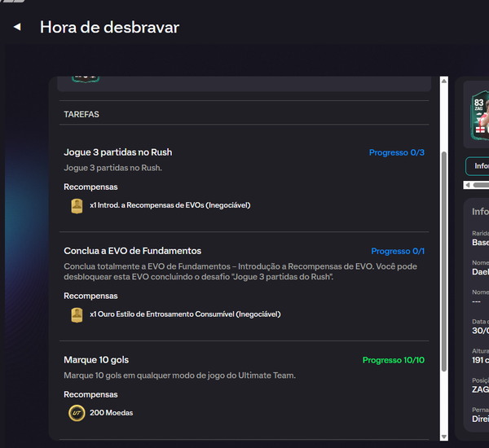This screenshot has height=448, width=489.
Task: Click the vertical scrollbar thumb
Action: click(444, 261)
